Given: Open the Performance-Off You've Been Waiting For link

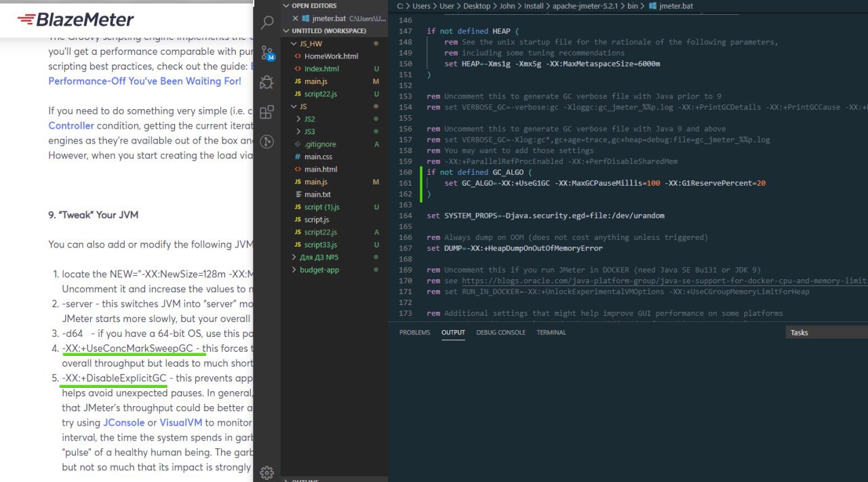Looking at the screenshot, I should (x=144, y=81).
